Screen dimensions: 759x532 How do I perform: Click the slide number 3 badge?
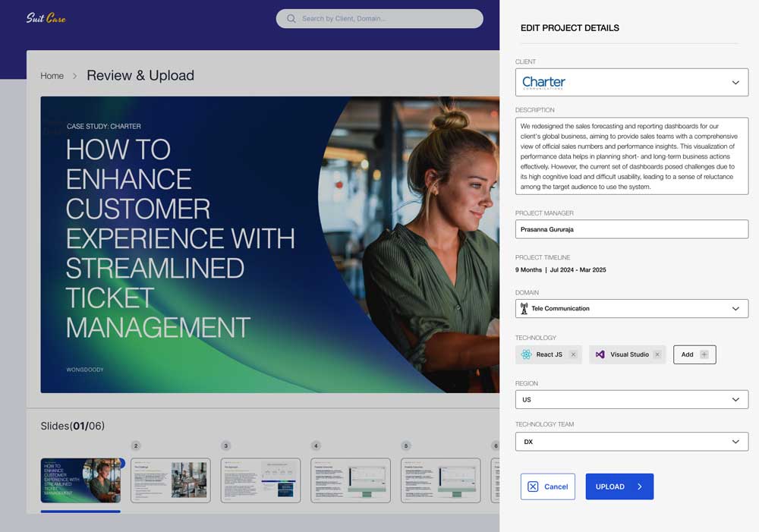[x=226, y=445]
